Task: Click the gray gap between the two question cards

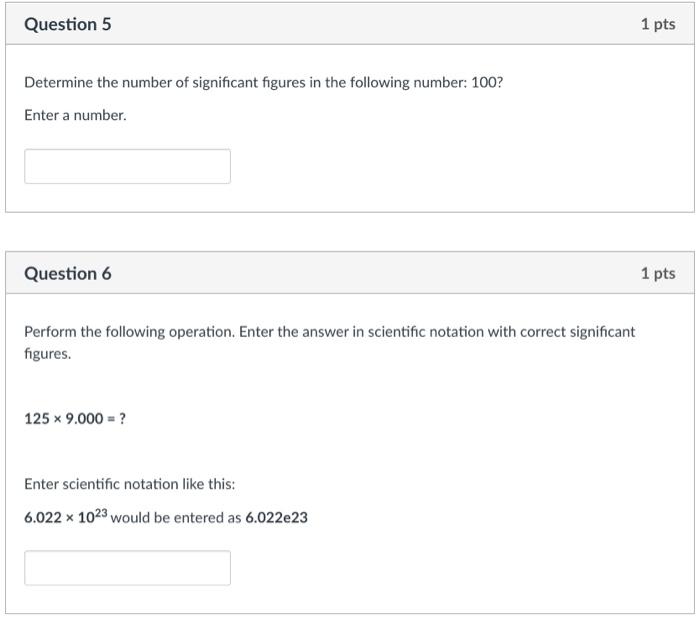Action: pyautogui.click(x=350, y=232)
